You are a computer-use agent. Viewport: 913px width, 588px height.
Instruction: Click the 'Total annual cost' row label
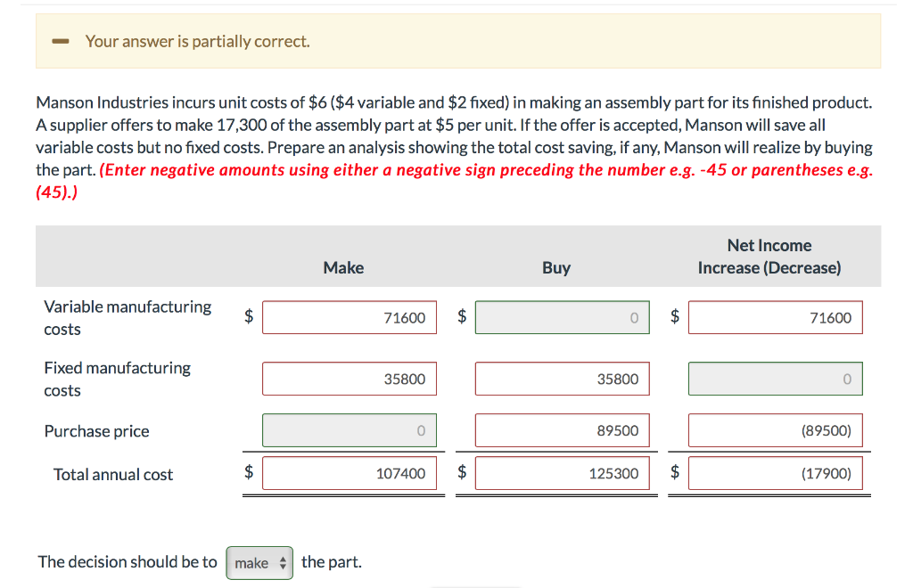pyautogui.click(x=112, y=474)
